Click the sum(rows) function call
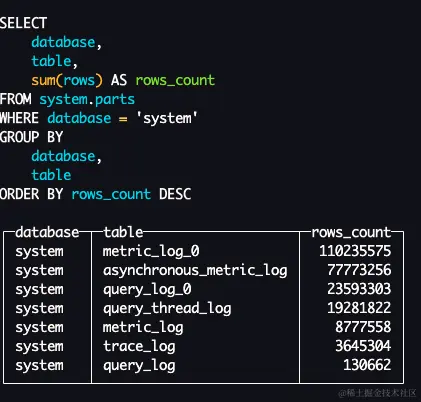421x402 pixels. pyautogui.click(x=67, y=80)
